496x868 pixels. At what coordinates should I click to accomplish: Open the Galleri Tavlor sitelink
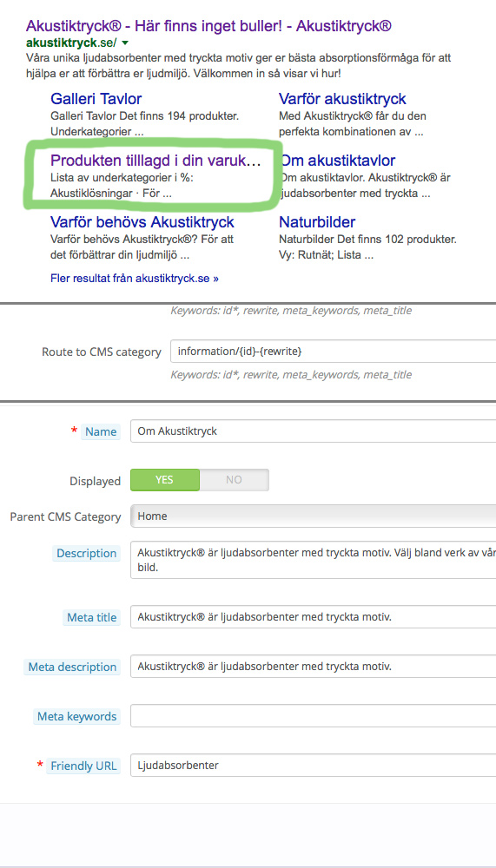(x=96, y=99)
